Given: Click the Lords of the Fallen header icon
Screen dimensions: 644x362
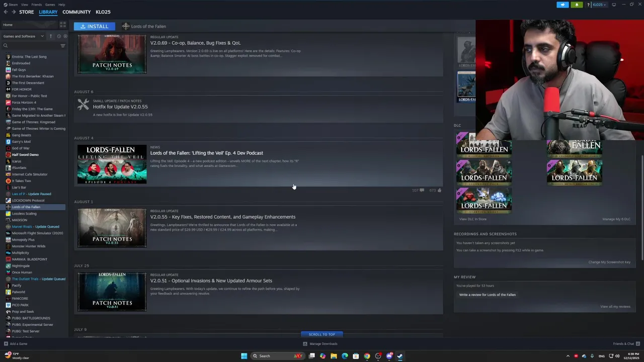Looking at the screenshot, I should [x=126, y=26].
